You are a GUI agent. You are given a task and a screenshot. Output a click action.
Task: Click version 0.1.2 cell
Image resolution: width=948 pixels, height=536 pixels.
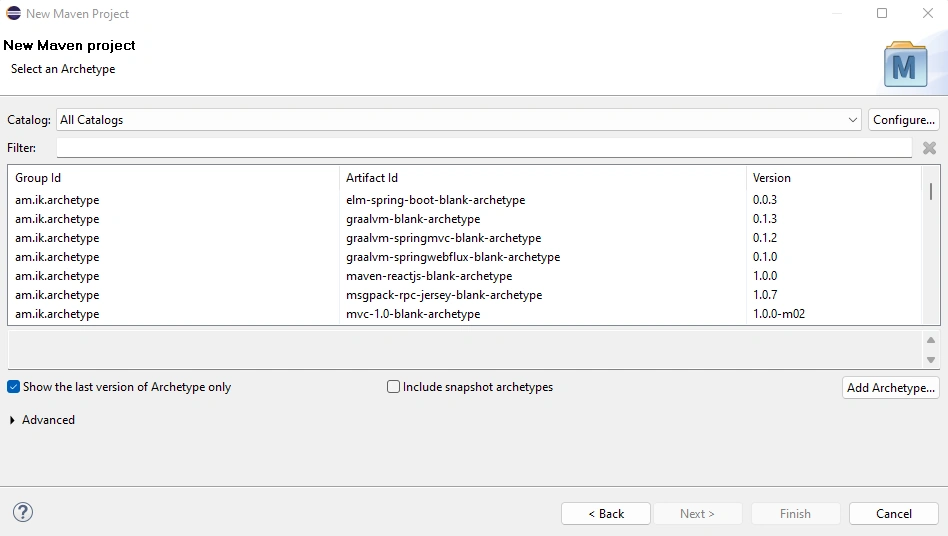pyautogui.click(x=765, y=238)
